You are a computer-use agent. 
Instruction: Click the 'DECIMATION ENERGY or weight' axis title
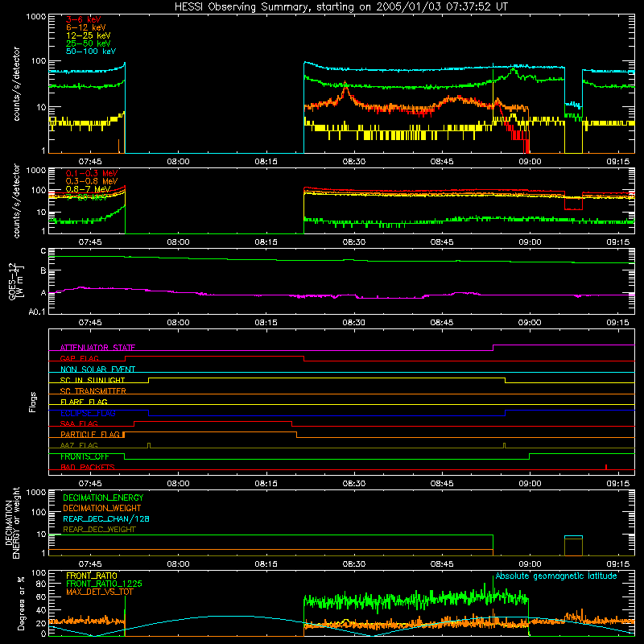pyautogui.click(x=12, y=522)
